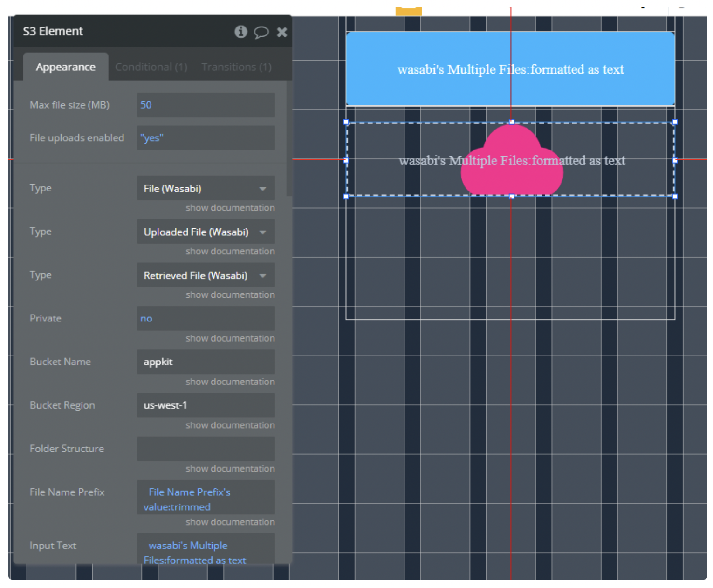This screenshot has height=588, width=713.
Task: Click the "Folder Structure" label
Action: 67,449
